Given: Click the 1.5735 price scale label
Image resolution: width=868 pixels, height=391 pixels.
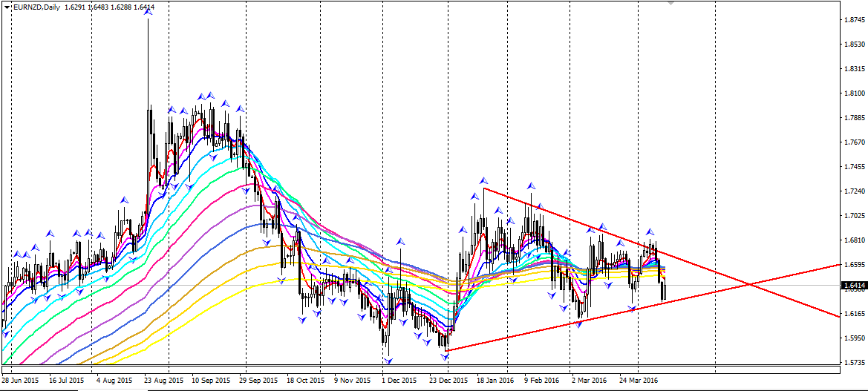Looking at the screenshot, I should point(854,362).
